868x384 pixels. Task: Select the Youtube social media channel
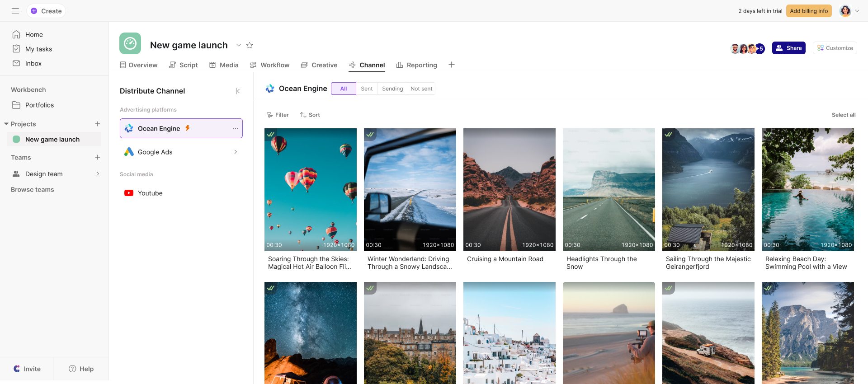(x=150, y=193)
